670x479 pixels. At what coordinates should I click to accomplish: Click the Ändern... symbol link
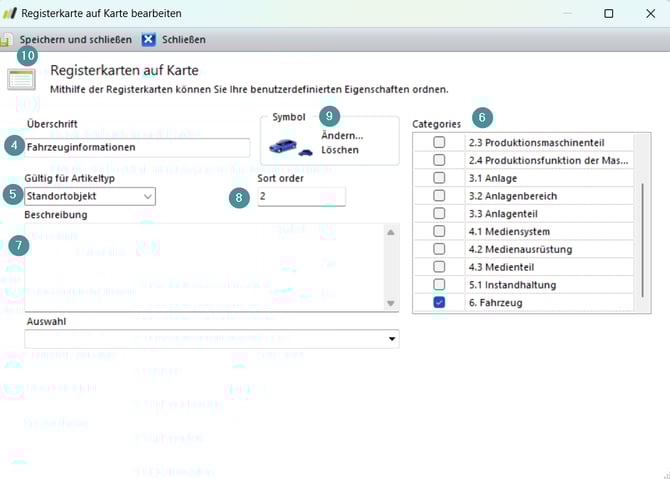(342, 135)
